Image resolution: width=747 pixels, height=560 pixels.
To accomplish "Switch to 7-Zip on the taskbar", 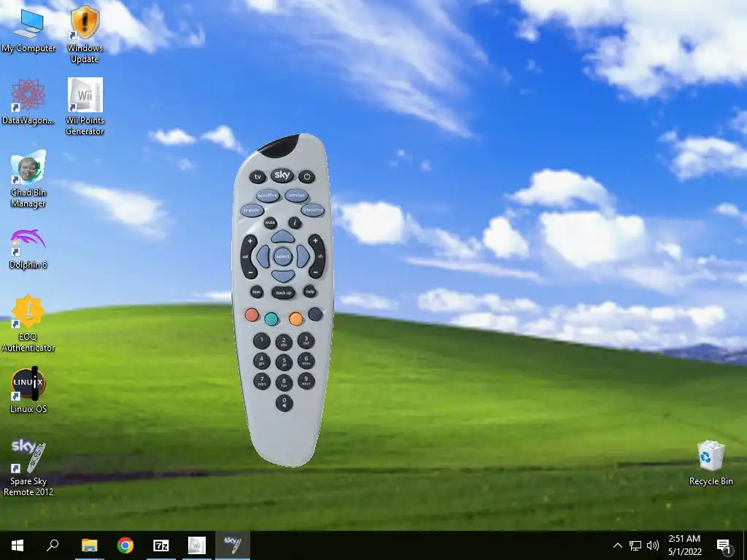I will 161,545.
